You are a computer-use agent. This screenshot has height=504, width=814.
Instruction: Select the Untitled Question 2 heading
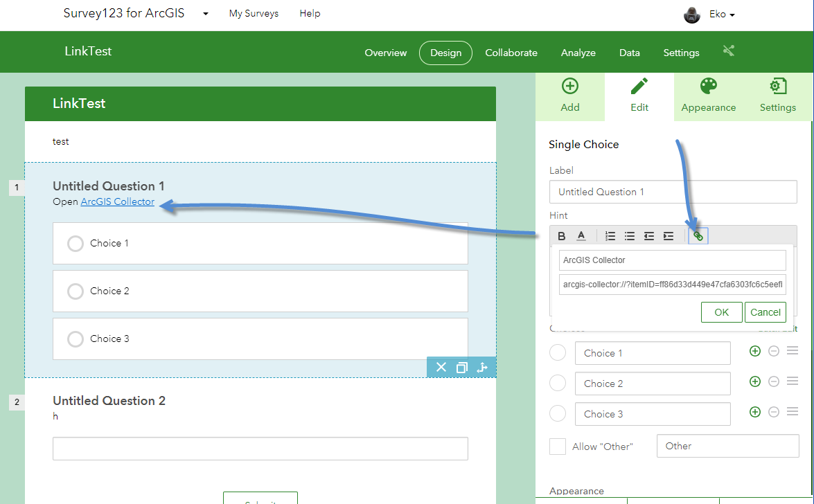point(109,401)
